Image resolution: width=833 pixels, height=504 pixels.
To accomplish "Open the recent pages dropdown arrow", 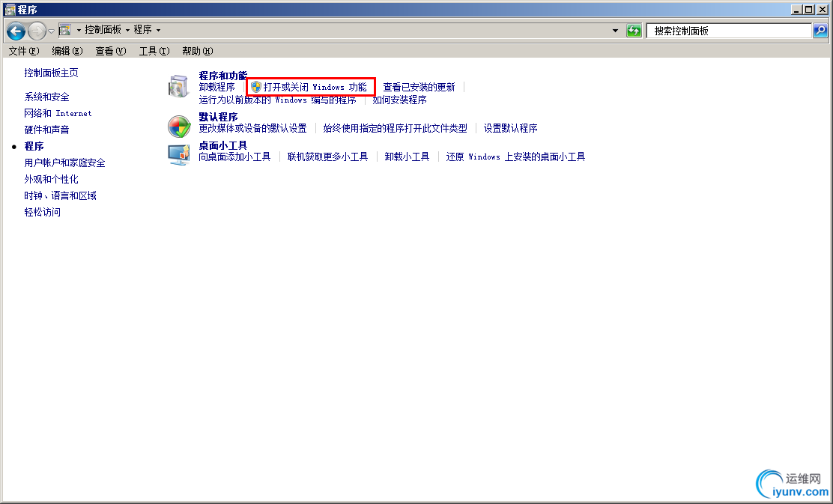I will (x=51, y=31).
